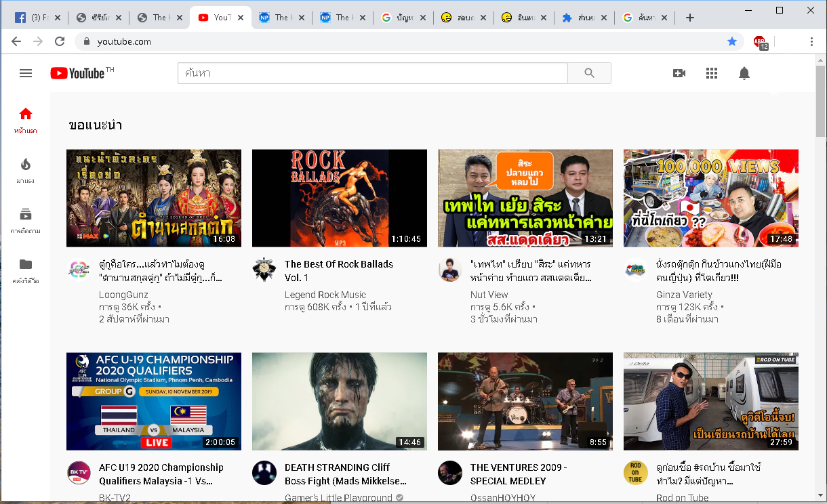Reload the youtube.com page
827x504 pixels.
(60, 41)
